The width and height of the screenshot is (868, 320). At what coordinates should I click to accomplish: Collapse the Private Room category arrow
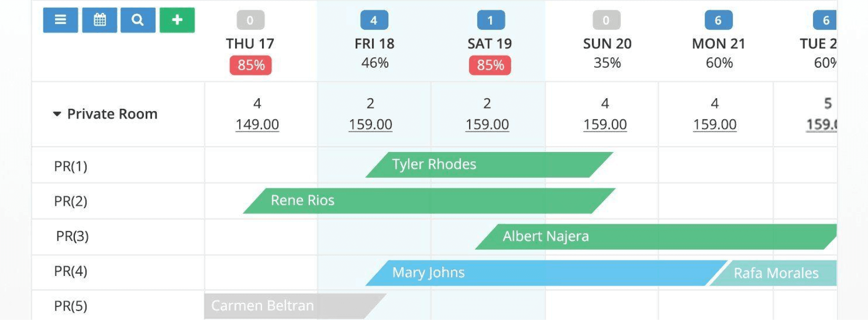57,114
